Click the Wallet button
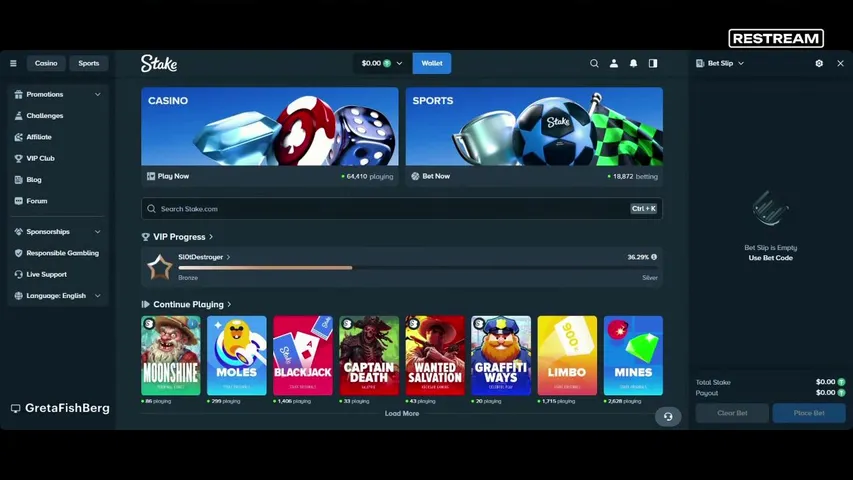 432,63
